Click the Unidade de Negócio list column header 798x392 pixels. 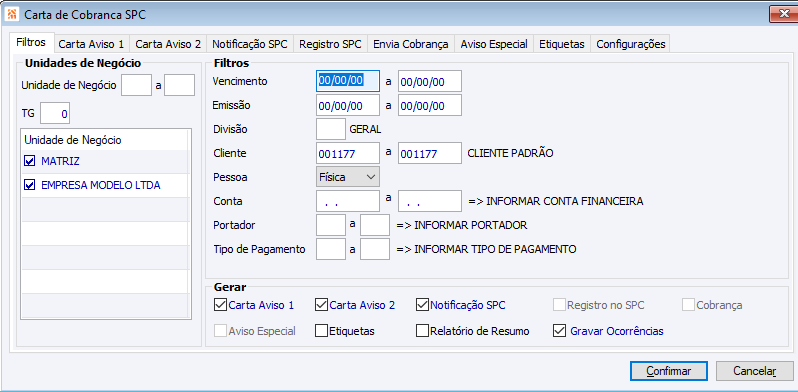click(104, 139)
